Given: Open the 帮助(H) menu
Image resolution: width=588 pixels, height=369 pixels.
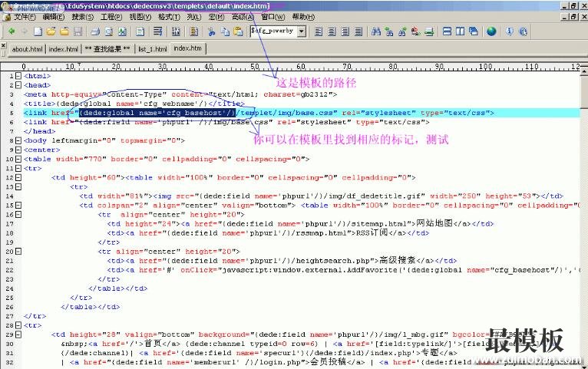Looking at the screenshot, I should point(302,17).
